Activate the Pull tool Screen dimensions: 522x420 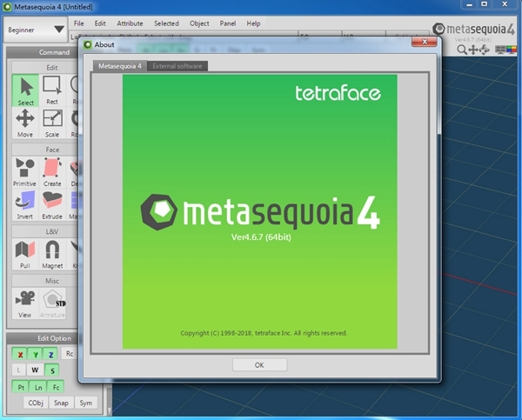point(25,254)
